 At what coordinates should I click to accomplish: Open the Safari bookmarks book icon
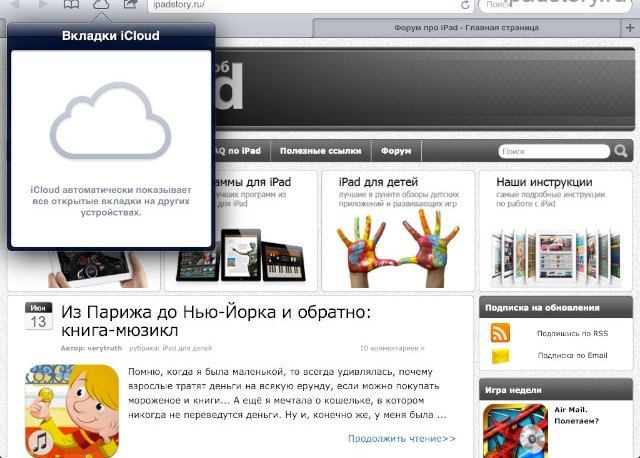[x=71, y=5]
